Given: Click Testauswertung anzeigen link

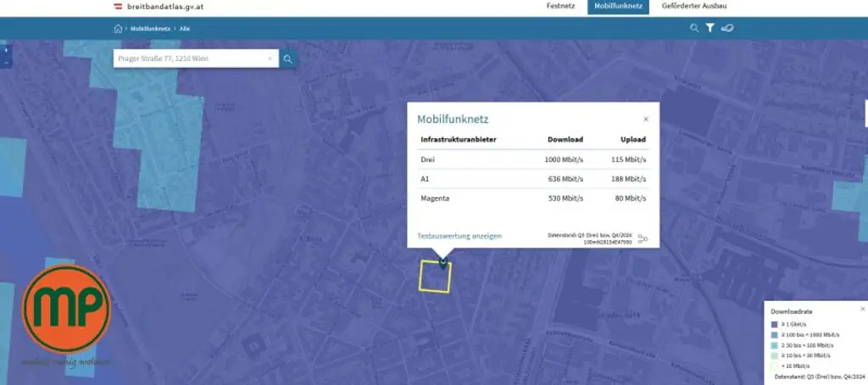Looking at the screenshot, I should tap(459, 236).
